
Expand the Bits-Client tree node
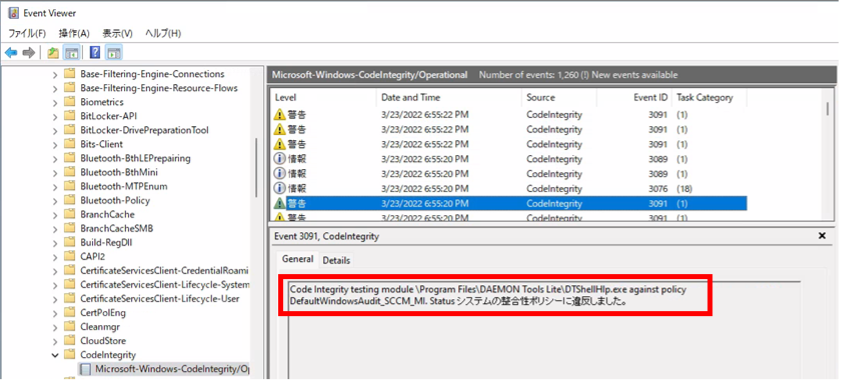(x=55, y=144)
